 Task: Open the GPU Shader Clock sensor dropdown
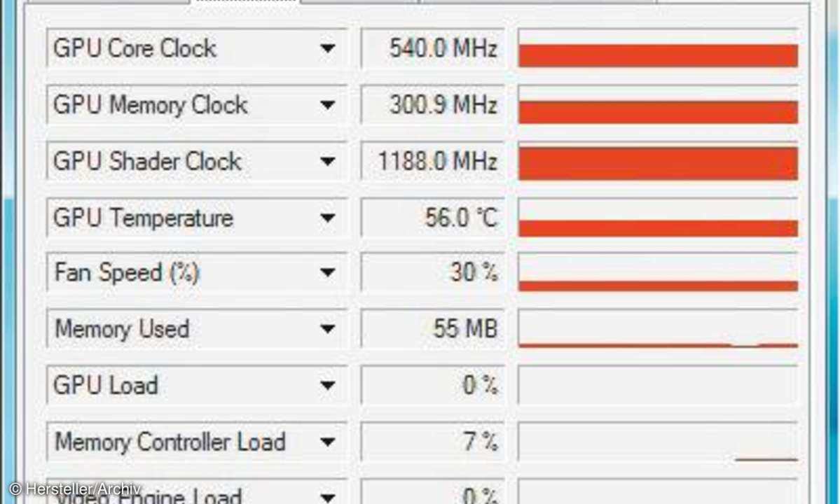pos(327,161)
